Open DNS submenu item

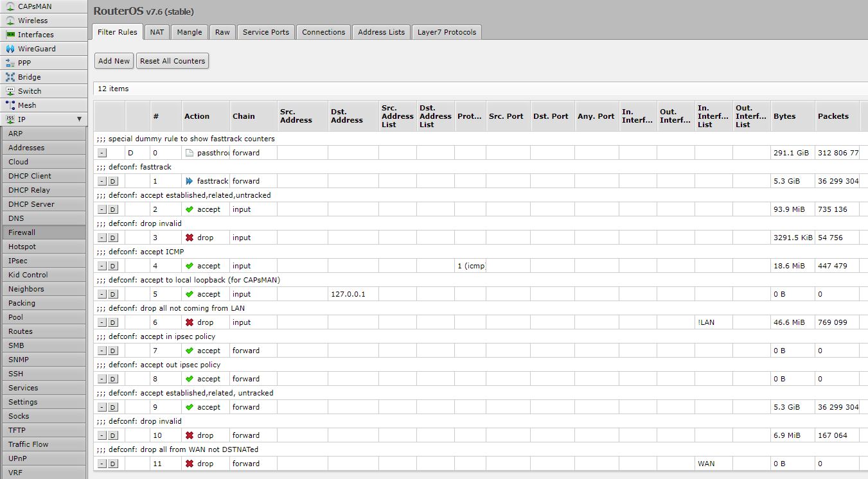[43, 218]
